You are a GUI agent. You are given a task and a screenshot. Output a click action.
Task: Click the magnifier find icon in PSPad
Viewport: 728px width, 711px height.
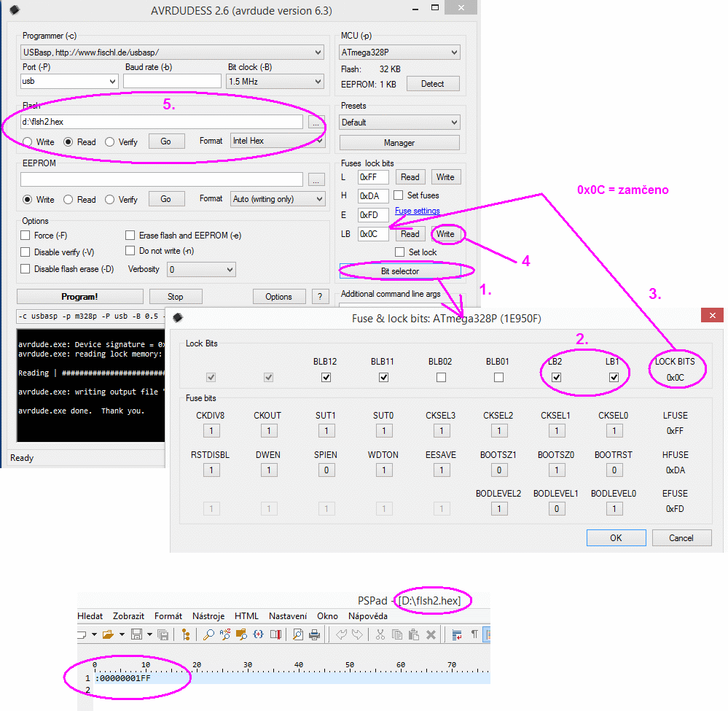(x=208, y=634)
